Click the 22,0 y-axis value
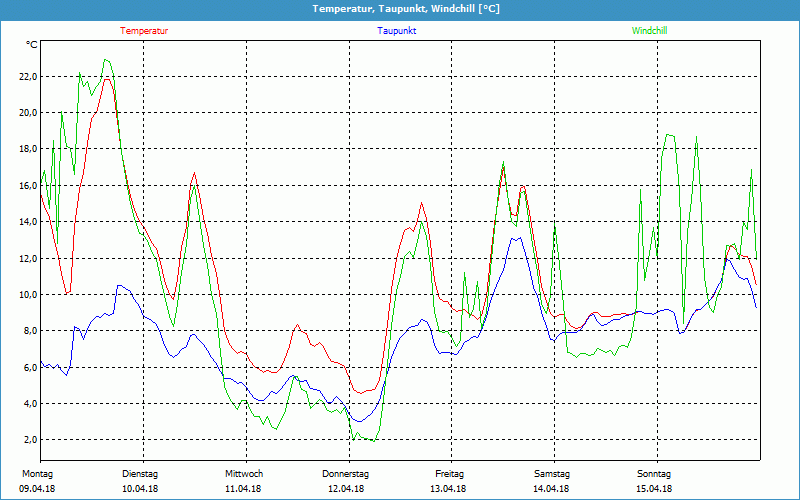The image size is (800, 500). coord(27,77)
